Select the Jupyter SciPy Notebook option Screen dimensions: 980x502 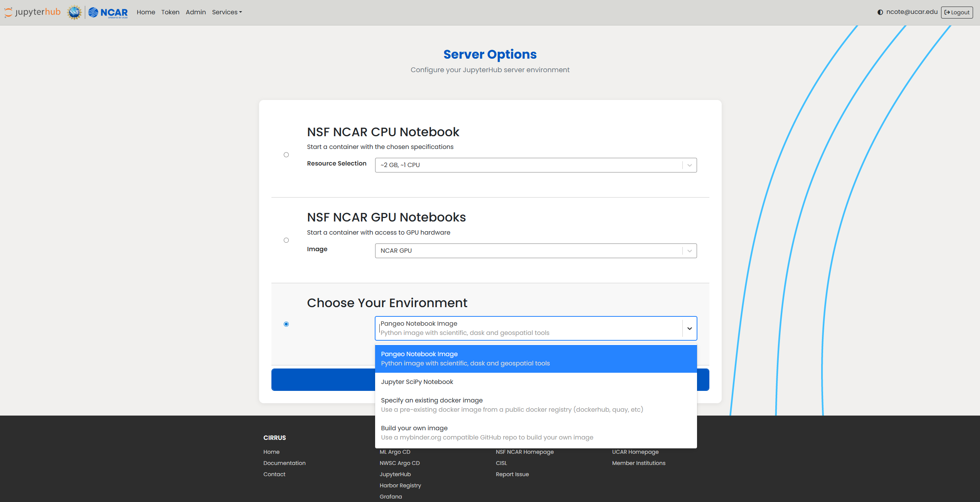point(417,382)
